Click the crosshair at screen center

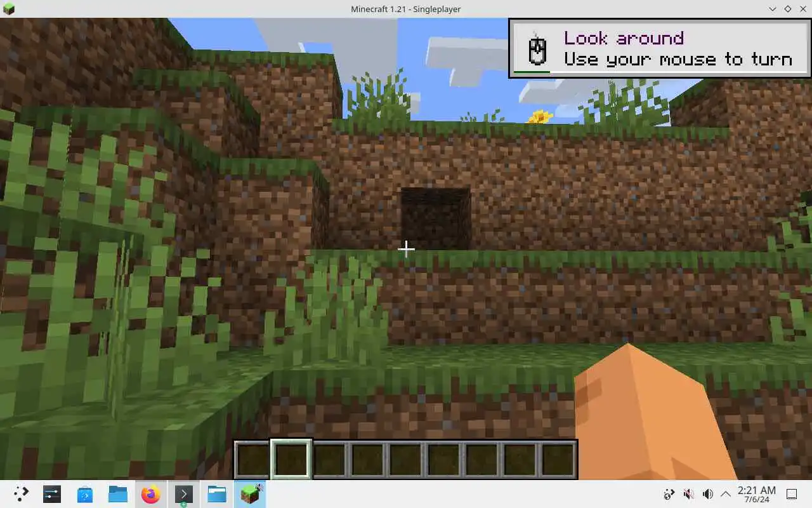406,249
